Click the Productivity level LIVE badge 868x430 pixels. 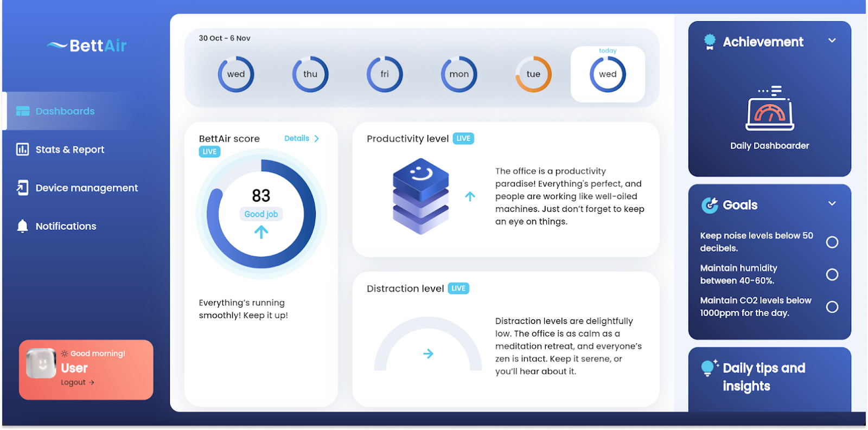[x=463, y=138]
